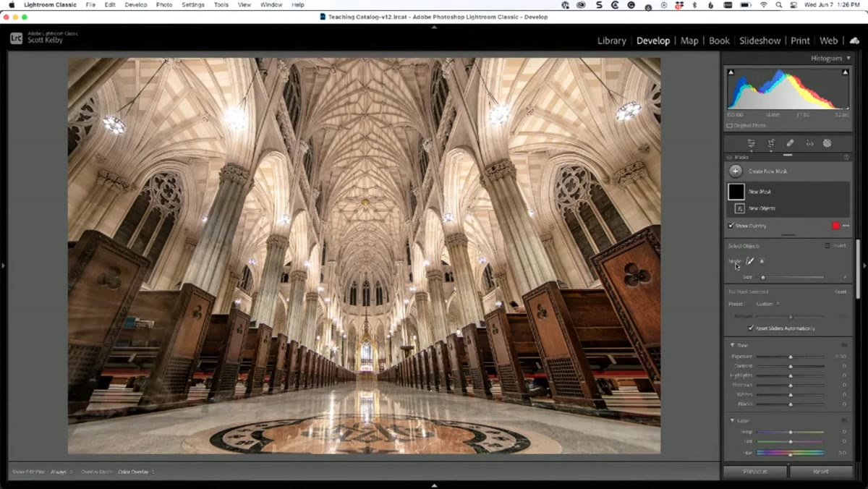Open the Preset Custom dropdown
The image size is (868, 489).
tap(767, 304)
